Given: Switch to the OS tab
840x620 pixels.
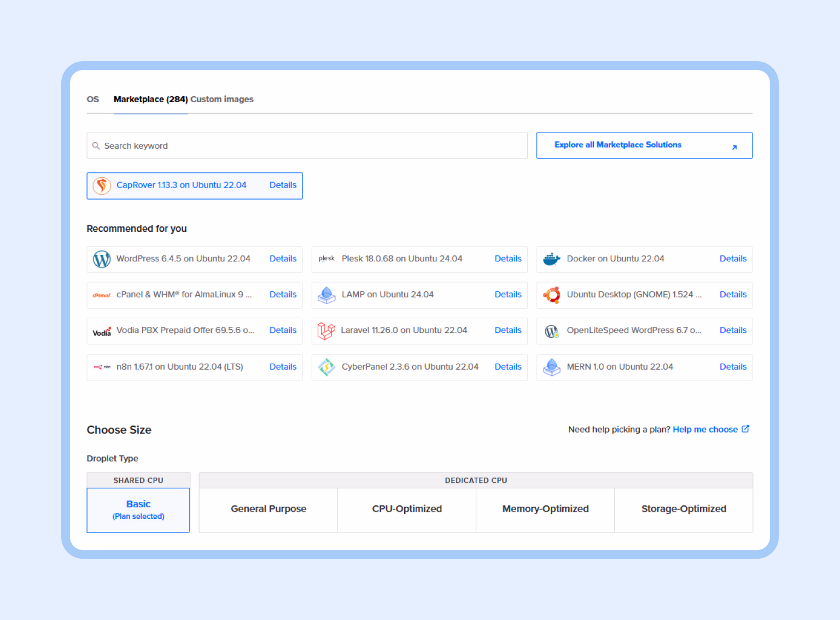Looking at the screenshot, I should tap(93, 100).
